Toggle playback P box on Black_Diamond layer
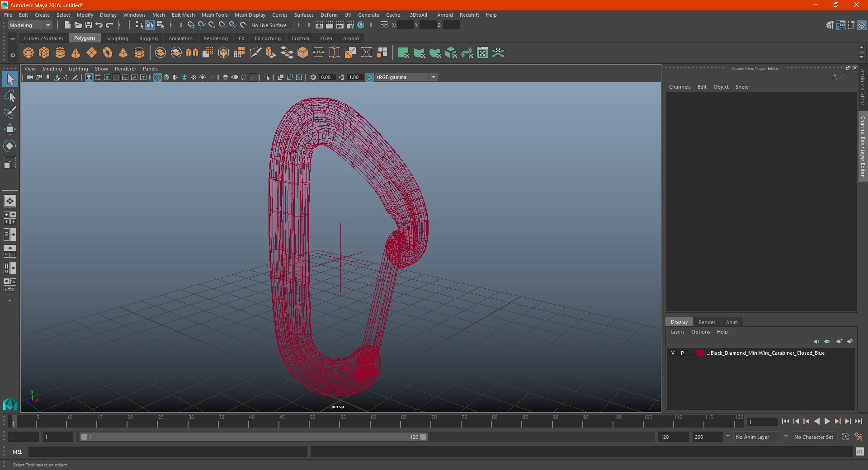The image size is (868, 470). click(x=682, y=353)
